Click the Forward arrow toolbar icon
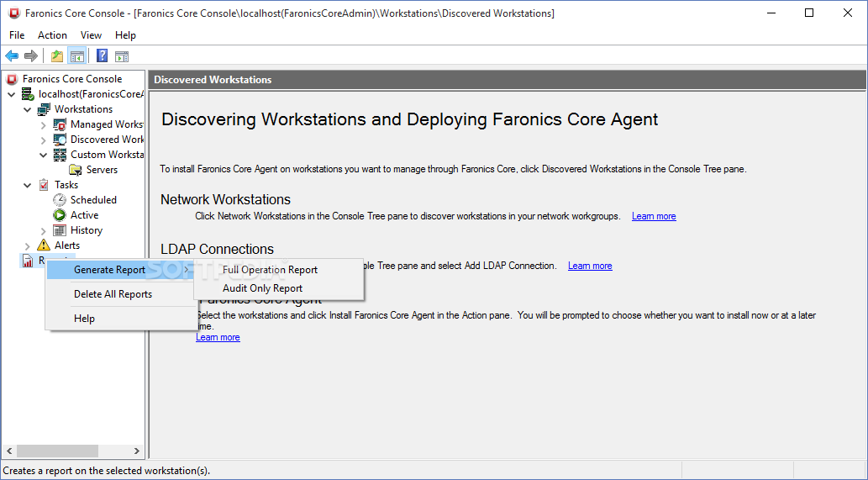868x480 pixels. (x=31, y=56)
